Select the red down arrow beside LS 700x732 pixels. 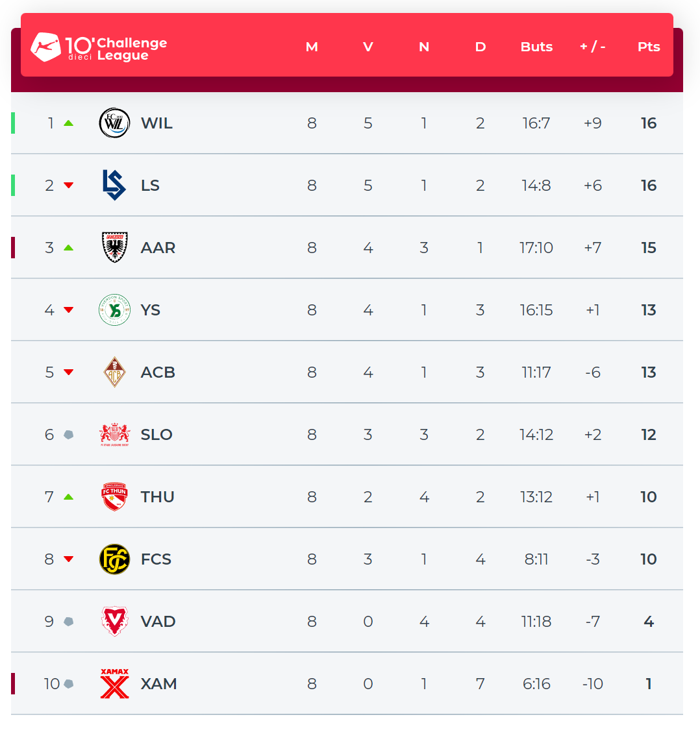[x=69, y=186]
